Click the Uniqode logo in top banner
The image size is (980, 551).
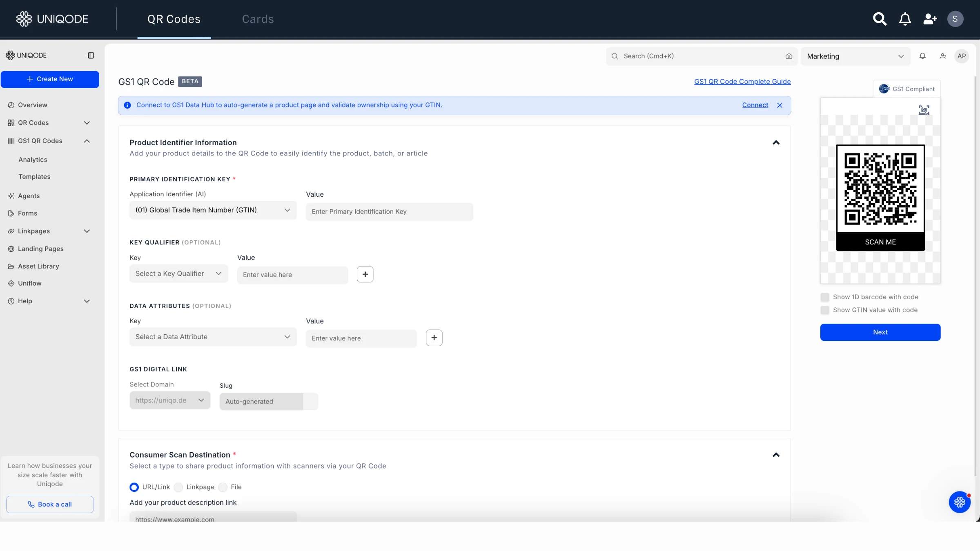pos(52,19)
